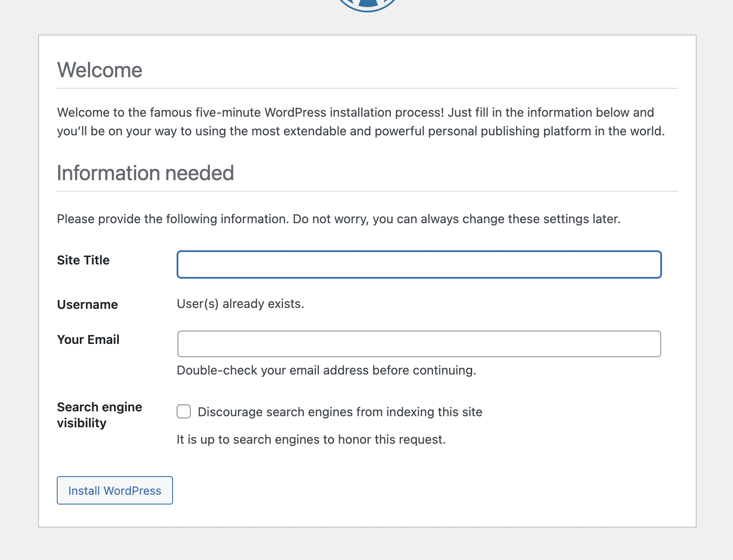Click the Welcome heading
The image size is (733, 560).
click(100, 70)
